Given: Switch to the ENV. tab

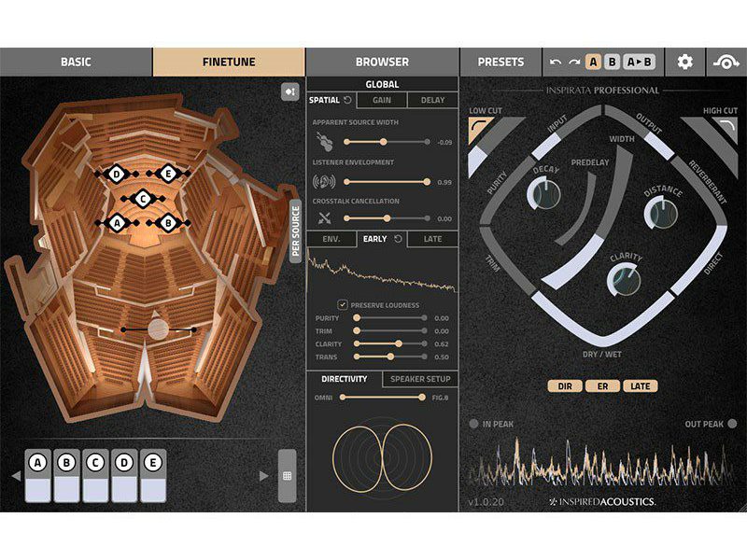Looking at the screenshot, I should [331, 239].
